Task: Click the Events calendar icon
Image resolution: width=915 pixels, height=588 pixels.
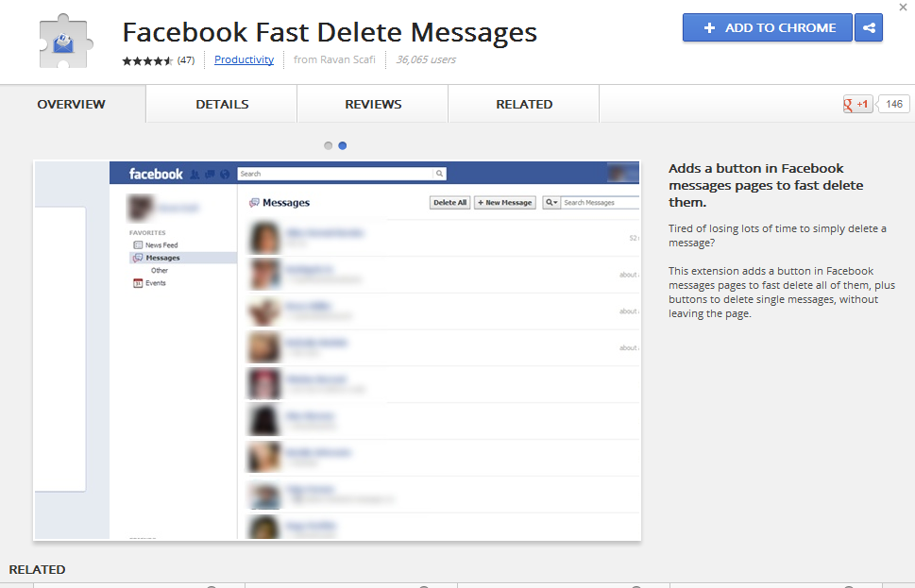Action: click(138, 283)
